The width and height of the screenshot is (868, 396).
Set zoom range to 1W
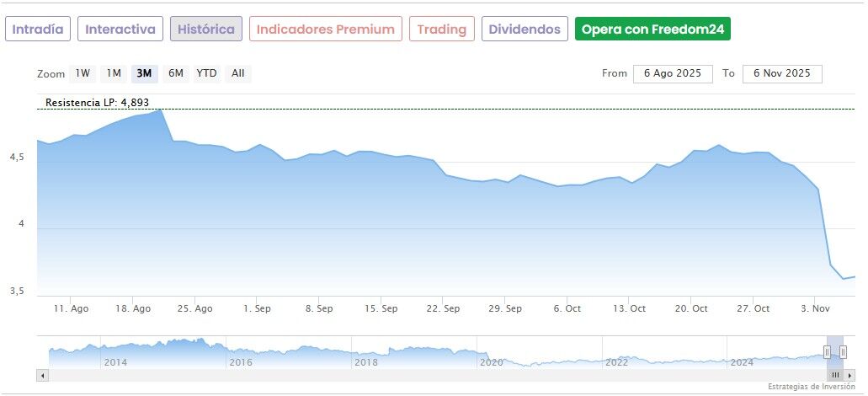(x=83, y=73)
